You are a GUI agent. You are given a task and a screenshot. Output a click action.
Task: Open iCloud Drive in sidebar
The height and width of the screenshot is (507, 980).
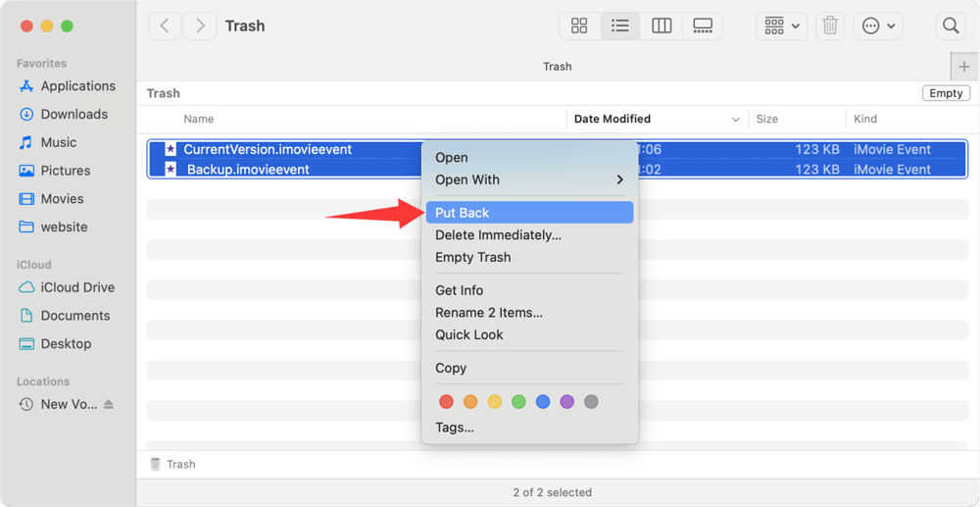click(x=77, y=287)
